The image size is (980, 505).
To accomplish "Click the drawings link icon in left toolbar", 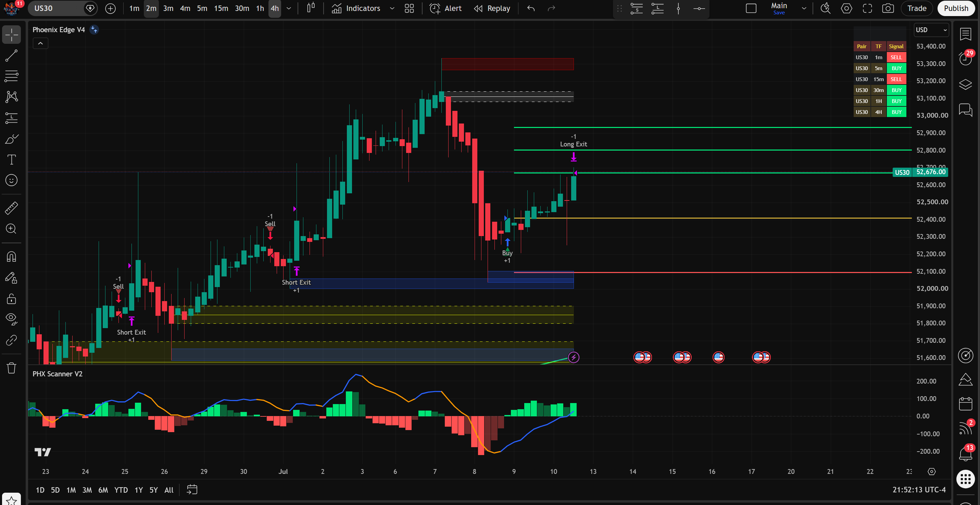I will click(11, 340).
